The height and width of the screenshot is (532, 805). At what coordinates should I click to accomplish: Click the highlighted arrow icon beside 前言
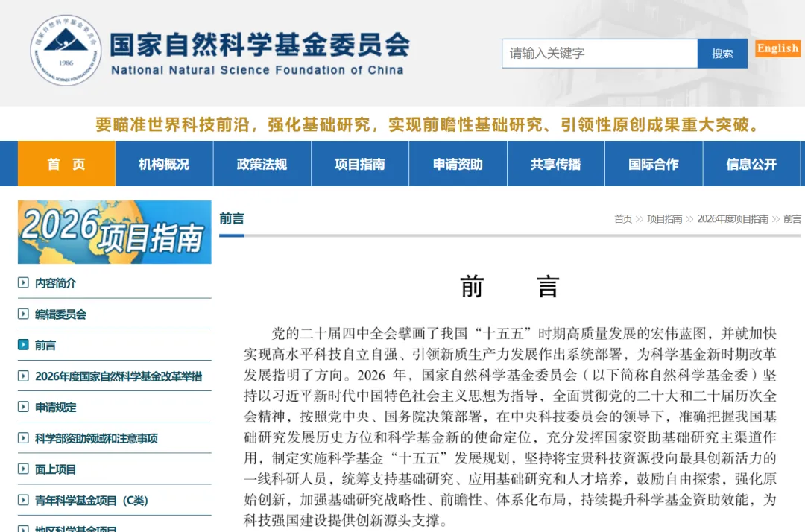(x=23, y=345)
